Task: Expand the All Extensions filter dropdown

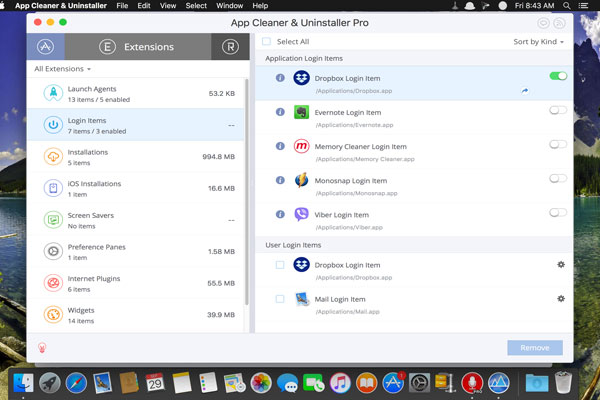Action: pos(63,69)
